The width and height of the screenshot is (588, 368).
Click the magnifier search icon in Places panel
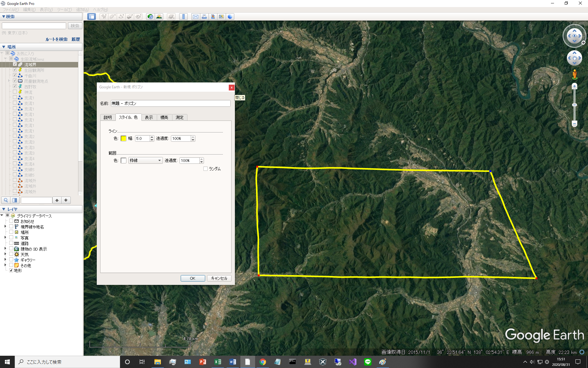click(6, 200)
